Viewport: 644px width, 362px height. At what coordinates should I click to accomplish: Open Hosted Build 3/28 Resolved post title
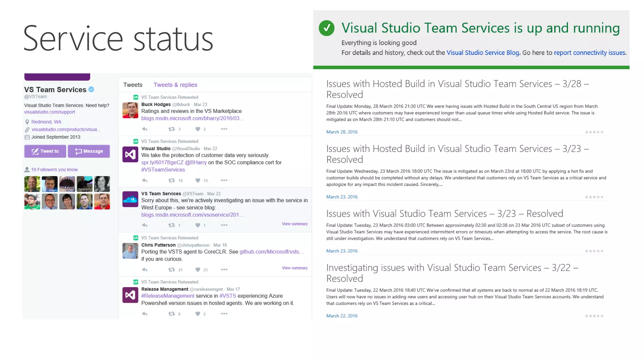tap(458, 89)
